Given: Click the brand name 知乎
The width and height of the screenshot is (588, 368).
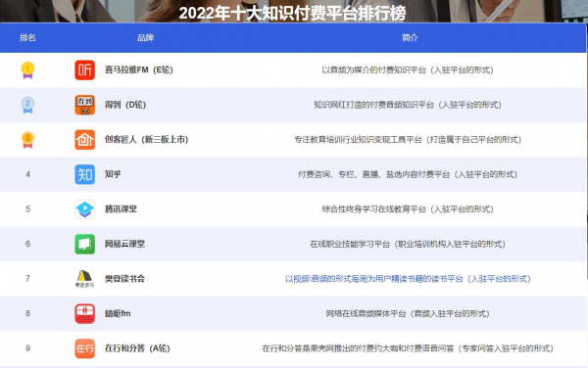Looking at the screenshot, I should point(113,174).
